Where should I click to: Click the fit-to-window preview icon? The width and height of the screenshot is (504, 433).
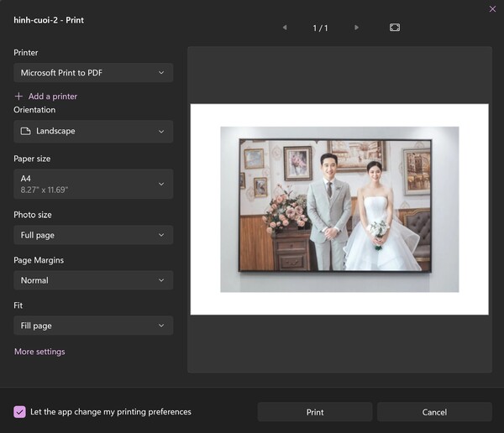click(x=395, y=28)
